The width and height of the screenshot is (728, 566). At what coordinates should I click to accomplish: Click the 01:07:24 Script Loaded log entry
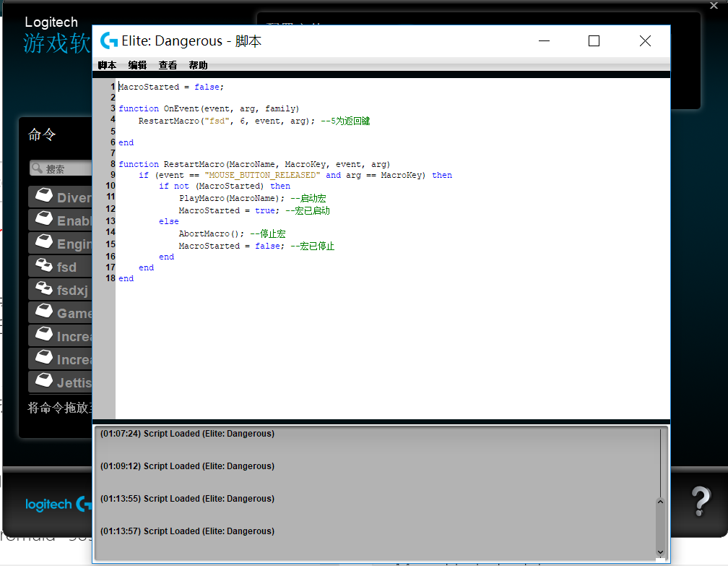pyautogui.click(x=188, y=434)
